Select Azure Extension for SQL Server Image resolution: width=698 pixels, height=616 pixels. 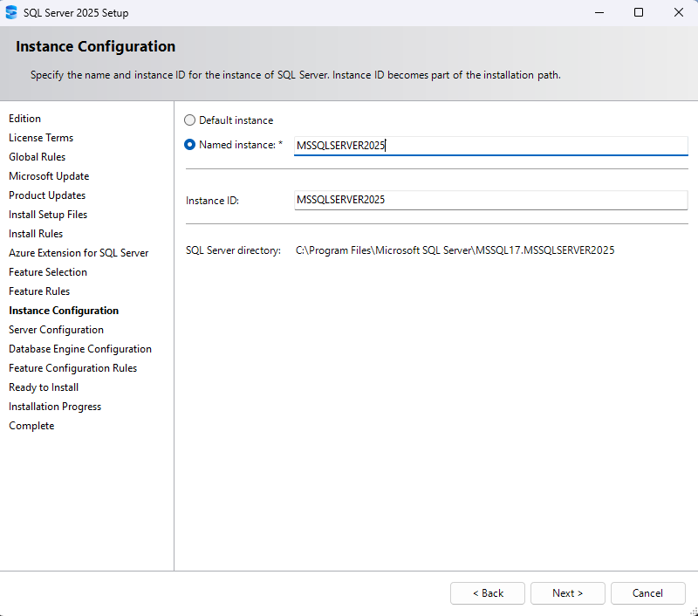[78, 252]
